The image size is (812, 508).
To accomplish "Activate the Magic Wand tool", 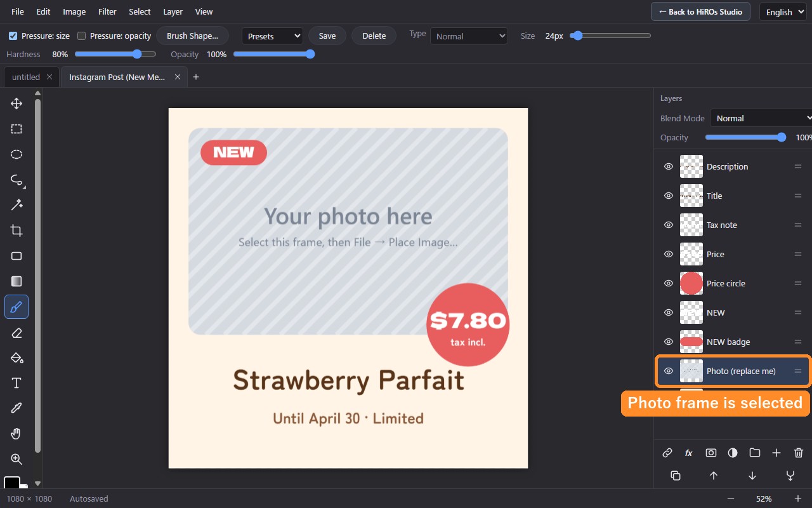I will point(16,205).
